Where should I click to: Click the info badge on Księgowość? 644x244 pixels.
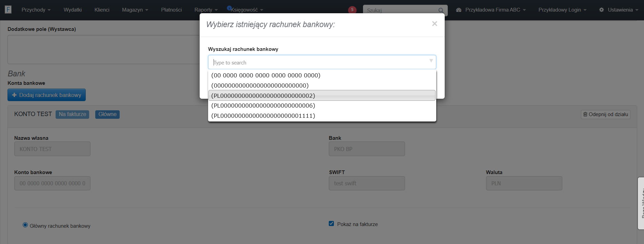point(229,8)
